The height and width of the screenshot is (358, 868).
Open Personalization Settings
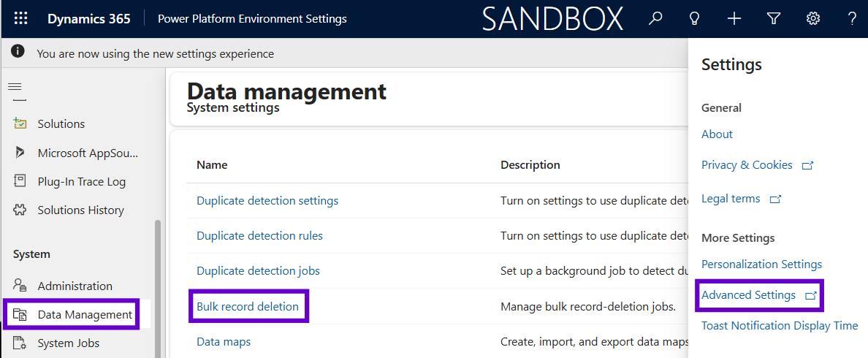(762, 264)
